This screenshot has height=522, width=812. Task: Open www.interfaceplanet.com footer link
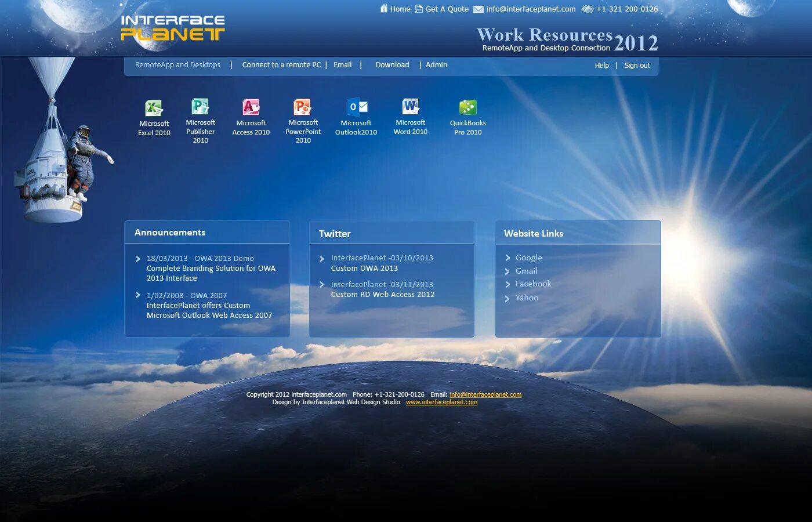pos(441,402)
